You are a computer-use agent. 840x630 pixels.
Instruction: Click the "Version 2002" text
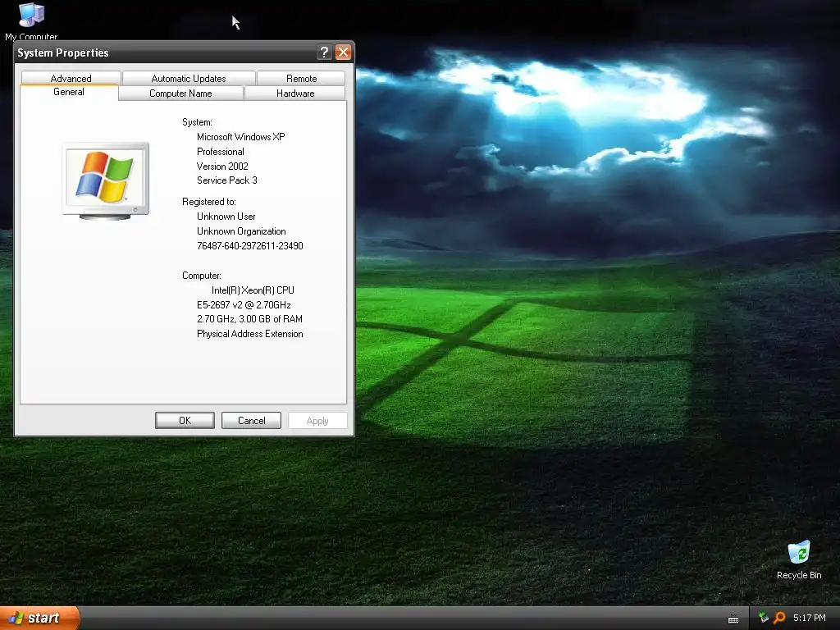[x=222, y=166]
